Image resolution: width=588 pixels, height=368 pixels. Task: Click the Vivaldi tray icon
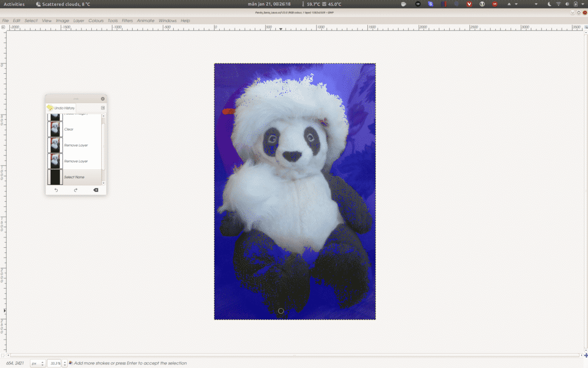(469, 4)
